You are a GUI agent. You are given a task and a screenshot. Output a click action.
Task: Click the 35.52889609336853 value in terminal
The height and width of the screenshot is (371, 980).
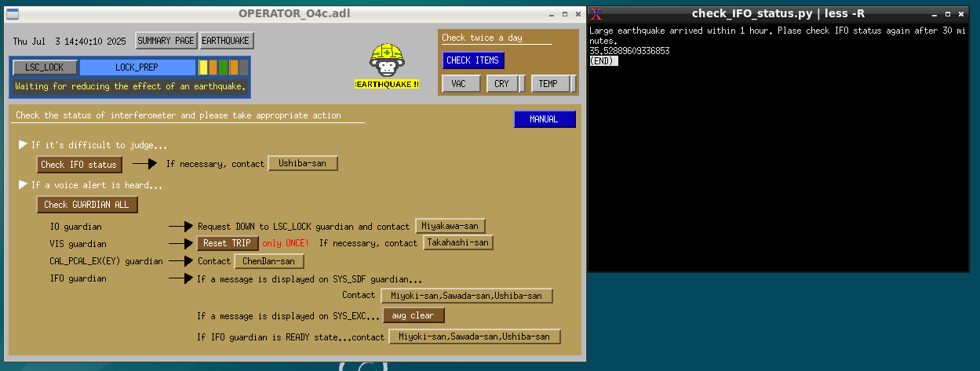tap(630, 51)
